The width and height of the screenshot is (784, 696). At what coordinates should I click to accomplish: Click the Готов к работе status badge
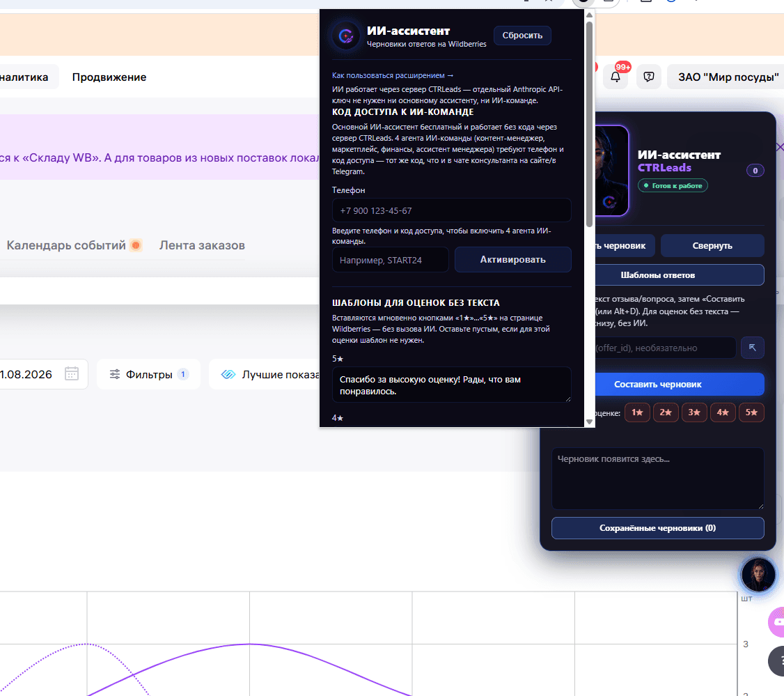673,185
